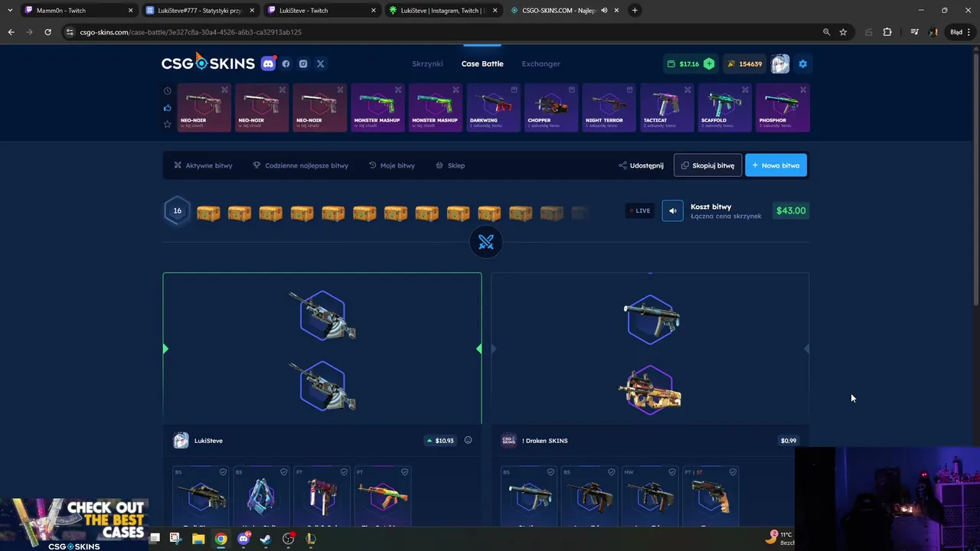Open the Phosphor live drop card
This screenshot has height=551, width=980.
coord(782,108)
